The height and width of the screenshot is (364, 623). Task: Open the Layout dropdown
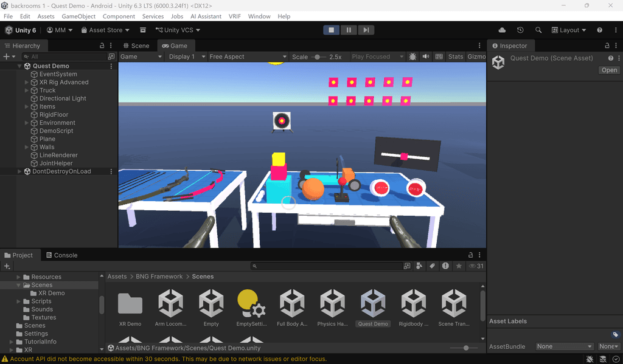pos(569,30)
